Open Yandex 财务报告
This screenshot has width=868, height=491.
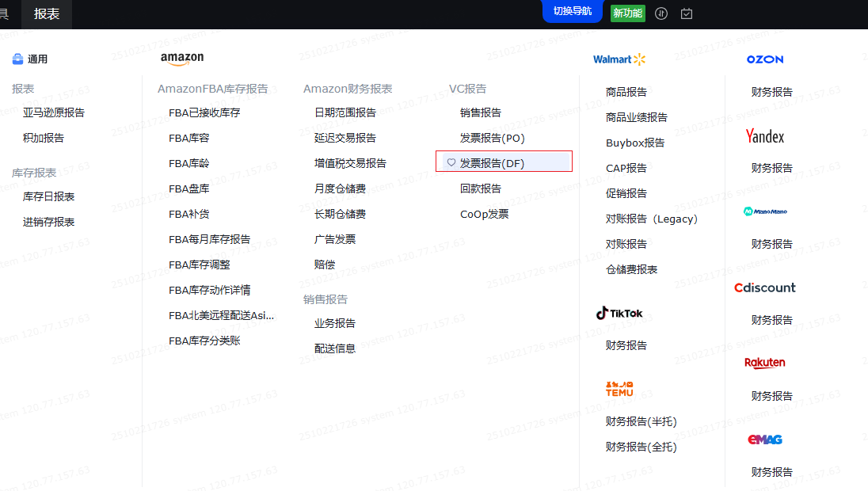pyautogui.click(x=771, y=168)
